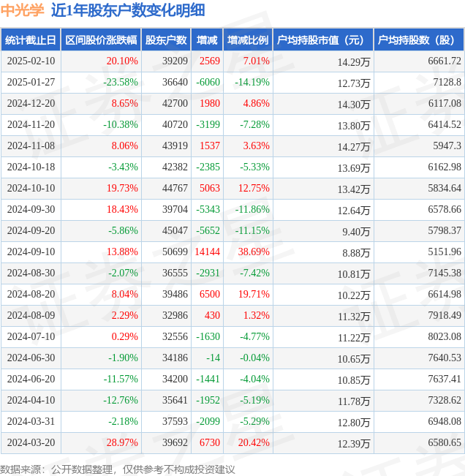This screenshot has width=465, height=476.
Task: Click the change ratio -0.04%
Action: pos(254,358)
